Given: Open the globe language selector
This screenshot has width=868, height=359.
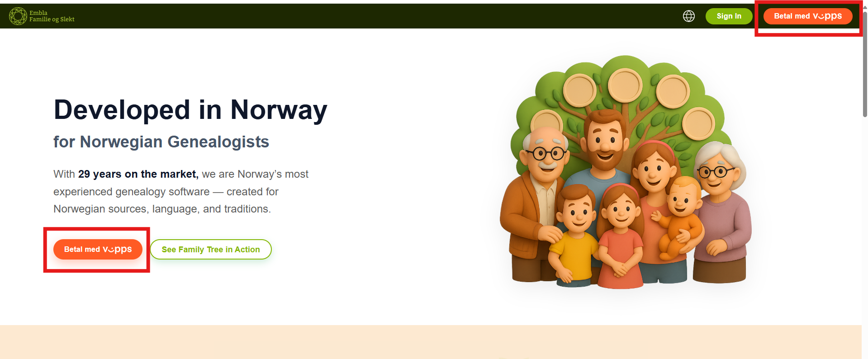Looking at the screenshot, I should [x=688, y=16].
